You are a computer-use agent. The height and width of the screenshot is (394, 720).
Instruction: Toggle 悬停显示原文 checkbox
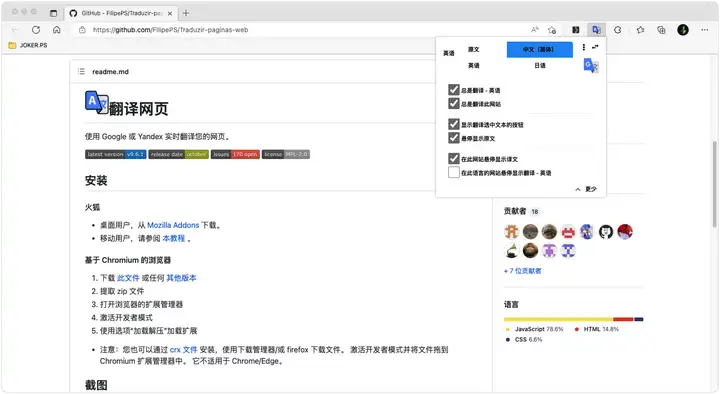pyautogui.click(x=454, y=138)
